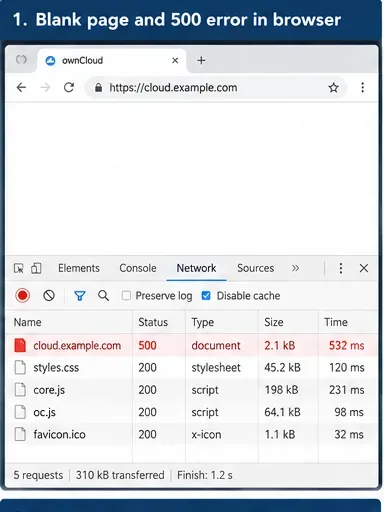Toggle the network filter funnel icon
384x512 pixels.
tap(80, 296)
